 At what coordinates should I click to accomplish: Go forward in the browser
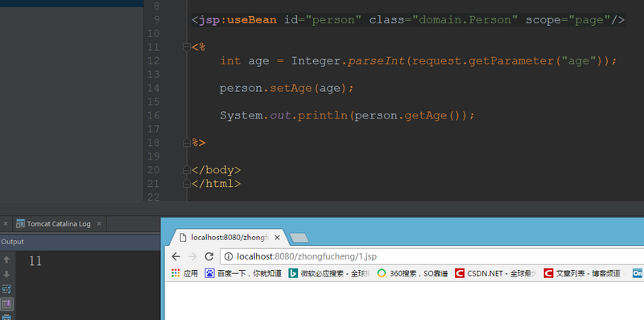tap(192, 256)
